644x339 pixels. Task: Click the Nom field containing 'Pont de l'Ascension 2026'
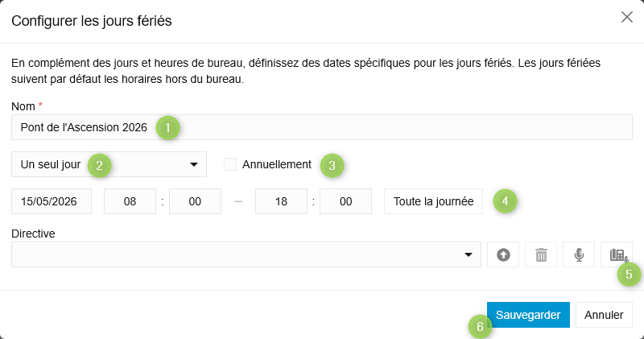click(x=322, y=127)
